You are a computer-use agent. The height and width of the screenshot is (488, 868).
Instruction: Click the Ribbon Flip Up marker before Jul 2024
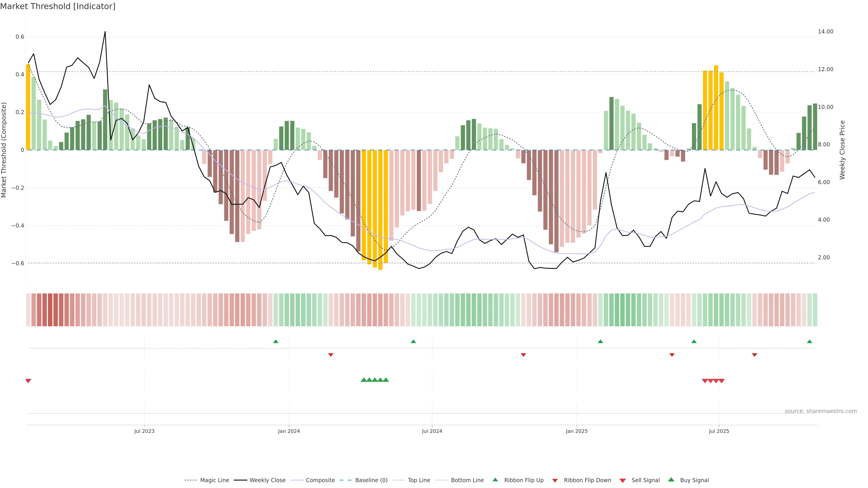[x=413, y=342]
